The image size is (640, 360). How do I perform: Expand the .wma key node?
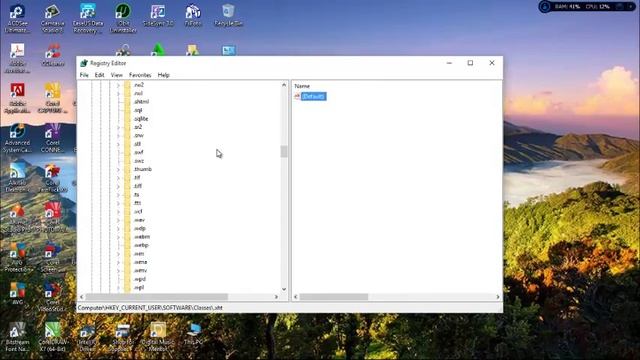118,262
